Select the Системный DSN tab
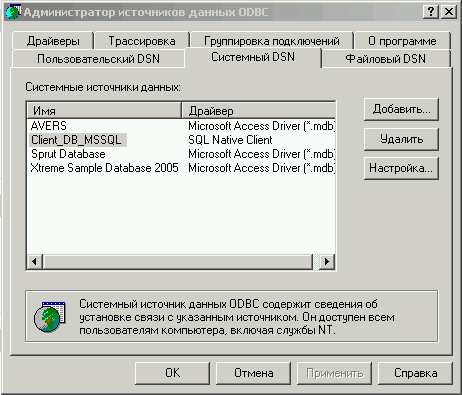The width and height of the screenshot is (462, 395). coord(253,57)
